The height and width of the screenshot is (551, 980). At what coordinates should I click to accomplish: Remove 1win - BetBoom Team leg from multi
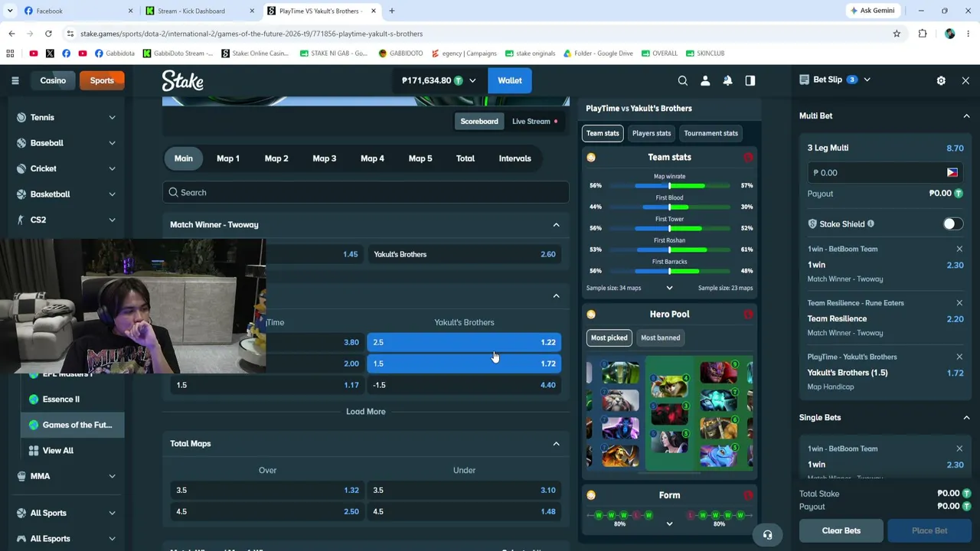point(959,249)
